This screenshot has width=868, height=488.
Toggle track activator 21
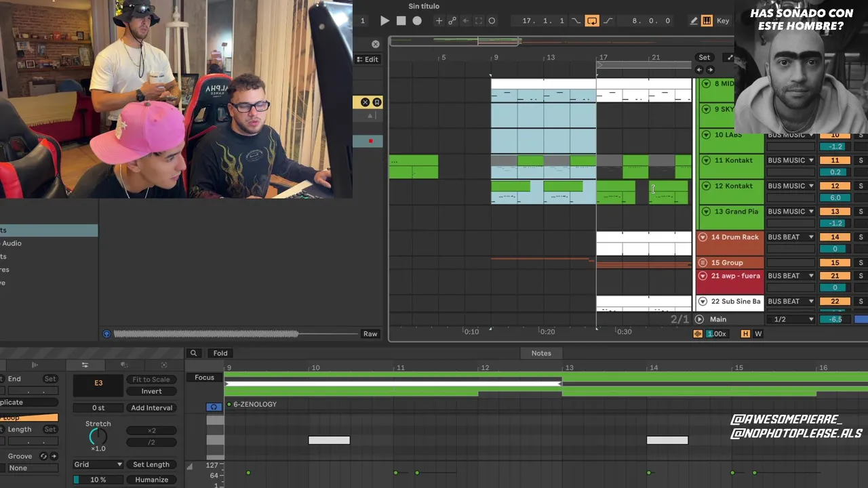tap(835, 276)
